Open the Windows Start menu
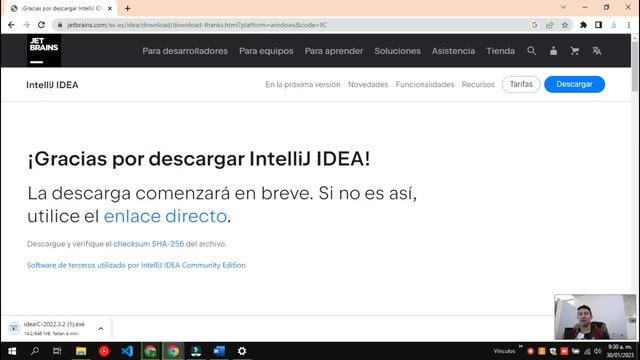This screenshot has width=640, height=360. (x=12, y=351)
